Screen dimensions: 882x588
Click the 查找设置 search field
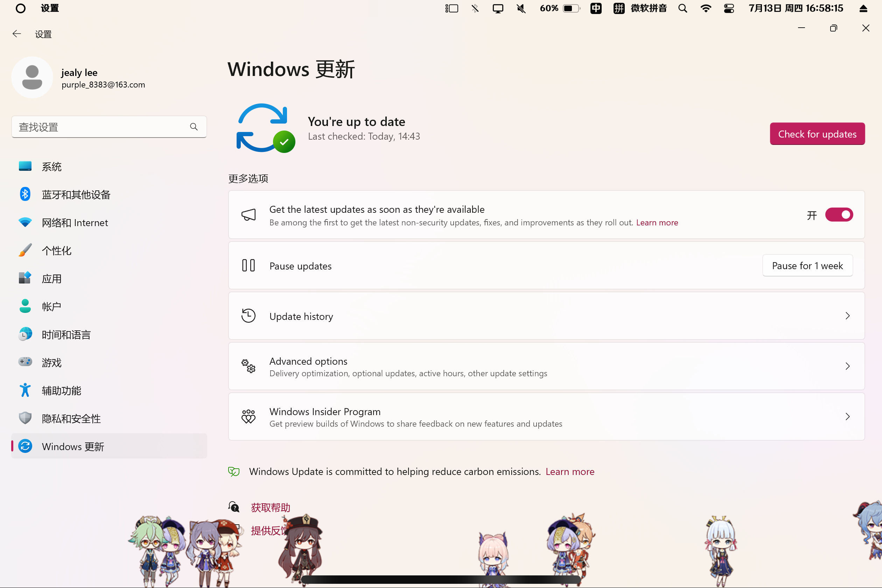[109, 127]
